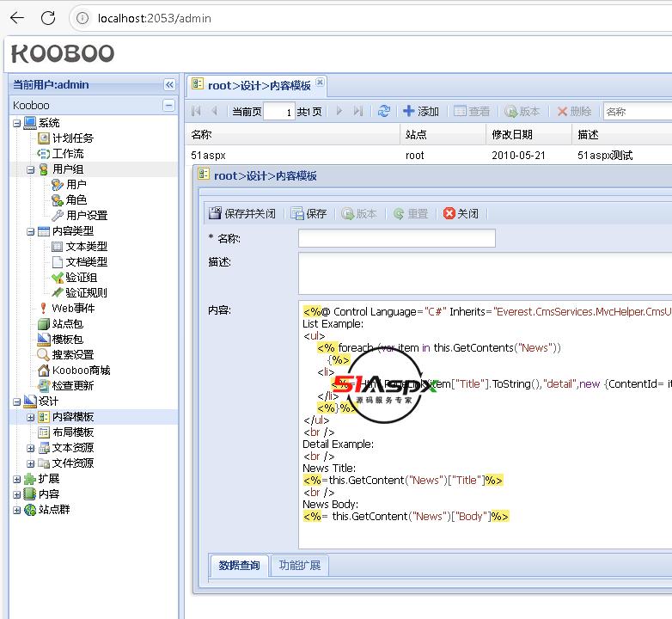Open 文档类型 page icon
The width and height of the screenshot is (672, 619).
(x=58, y=261)
